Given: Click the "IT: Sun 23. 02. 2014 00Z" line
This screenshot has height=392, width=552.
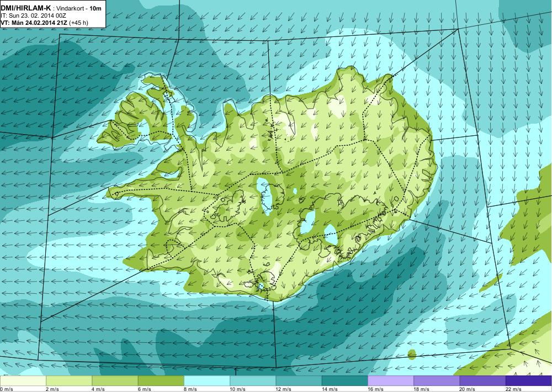Looking at the screenshot, I should tap(34, 15).
